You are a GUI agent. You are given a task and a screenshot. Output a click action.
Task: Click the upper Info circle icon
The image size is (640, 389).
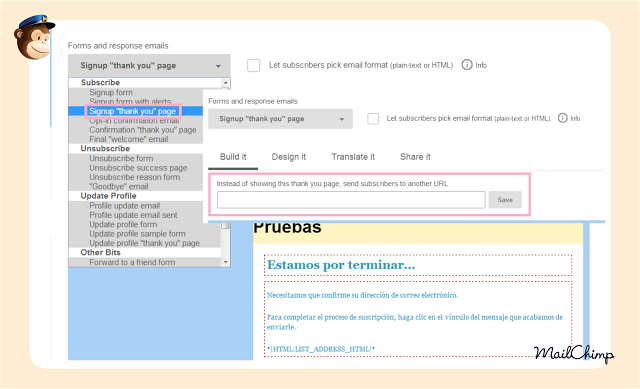(x=467, y=65)
